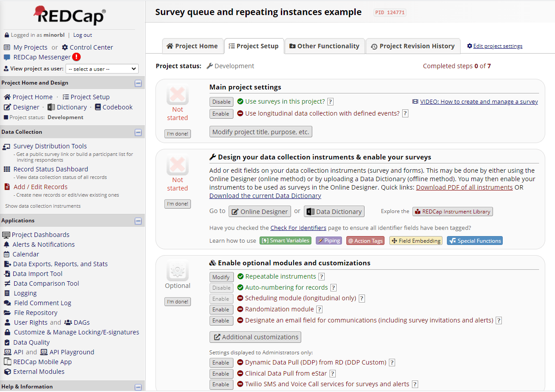This screenshot has width=555, height=392.
Task: Collapse the Help & Information section
Action: (138, 387)
